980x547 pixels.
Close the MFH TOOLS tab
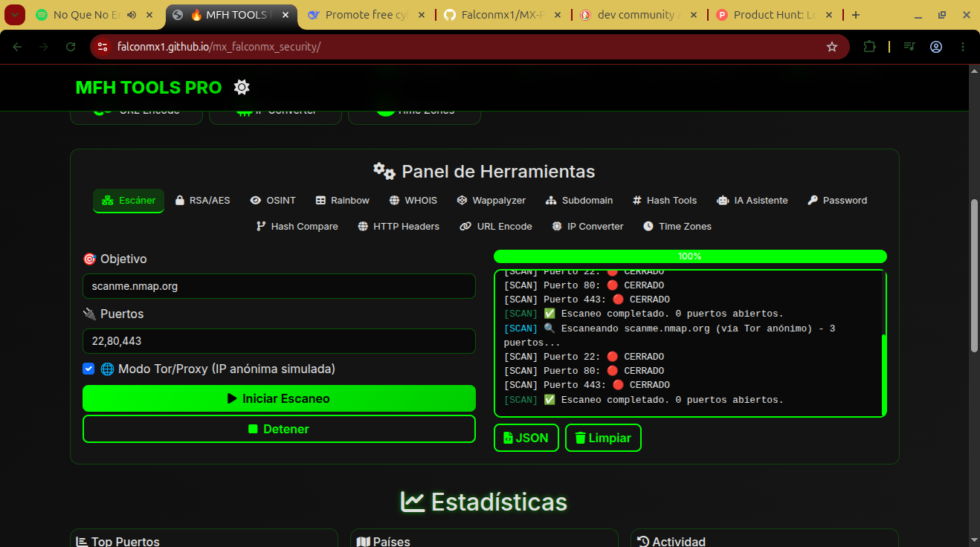coord(286,15)
